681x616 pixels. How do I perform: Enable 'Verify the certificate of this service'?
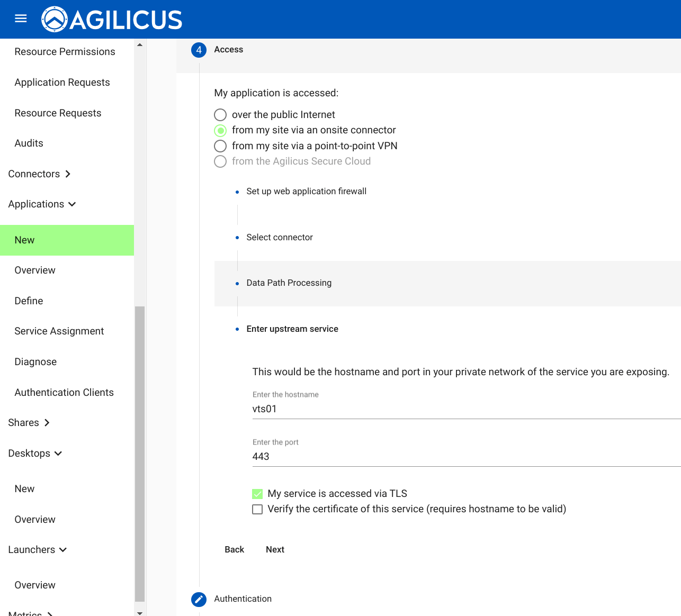257,509
